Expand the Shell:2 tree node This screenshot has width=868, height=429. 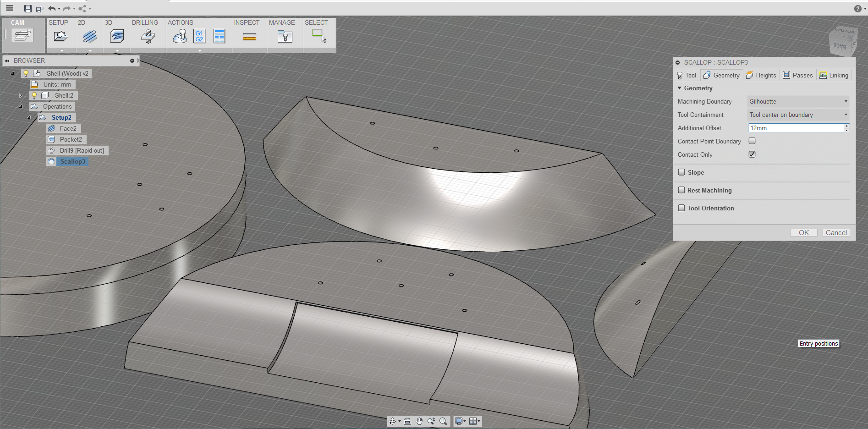click(x=21, y=95)
